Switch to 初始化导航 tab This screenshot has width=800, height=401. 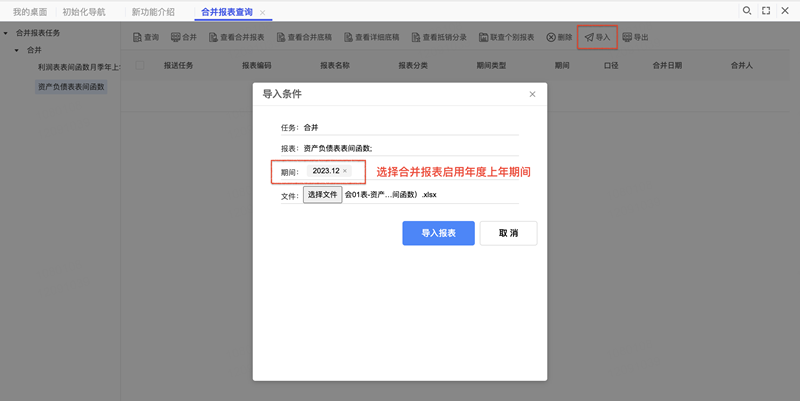[x=84, y=12]
